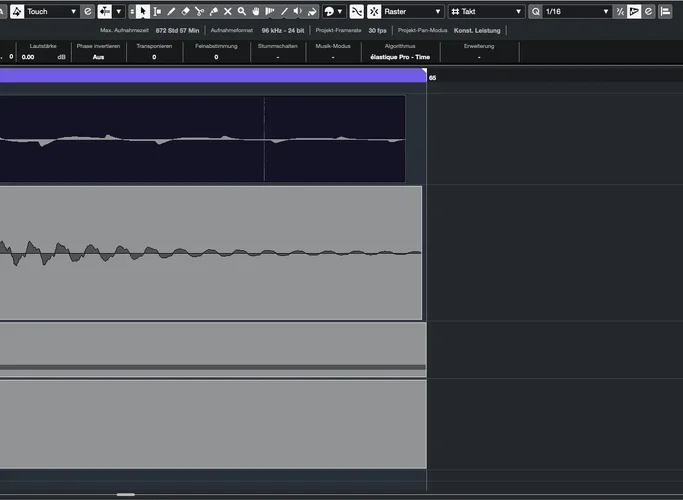Open the Raster snap type dropdown
The height and width of the screenshot is (500, 683).
[x=410, y=11]
